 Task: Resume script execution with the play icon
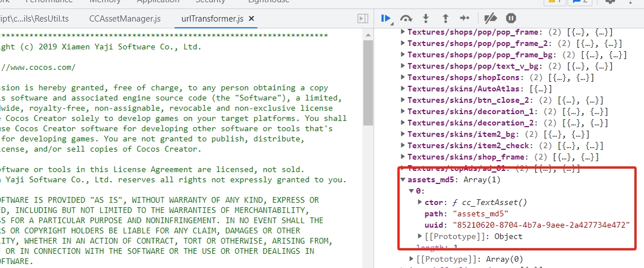click(385, 18)
